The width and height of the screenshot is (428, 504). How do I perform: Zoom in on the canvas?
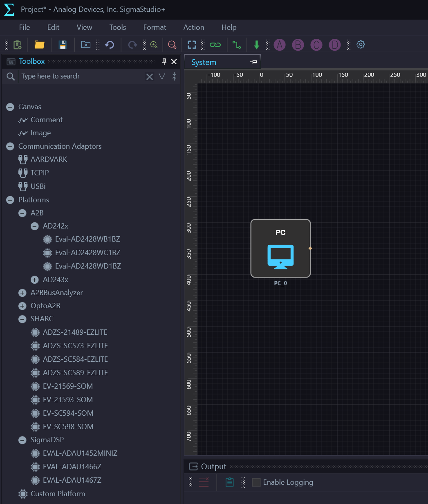[x=154, y=45]
